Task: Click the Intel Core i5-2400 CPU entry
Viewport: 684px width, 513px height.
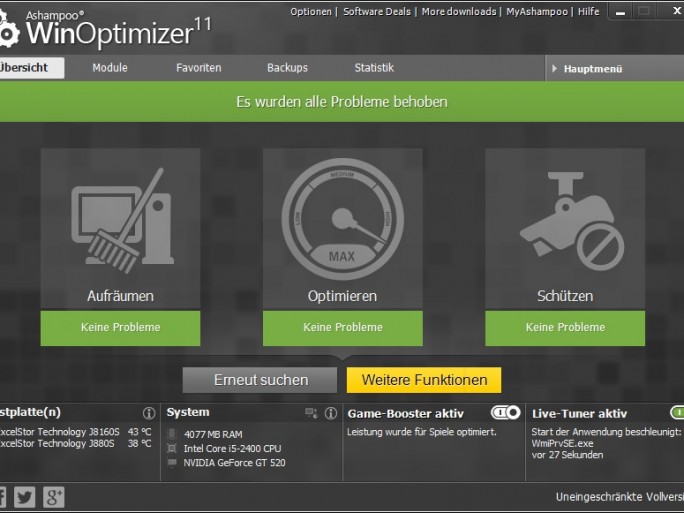Action: (x=233, y=448)
